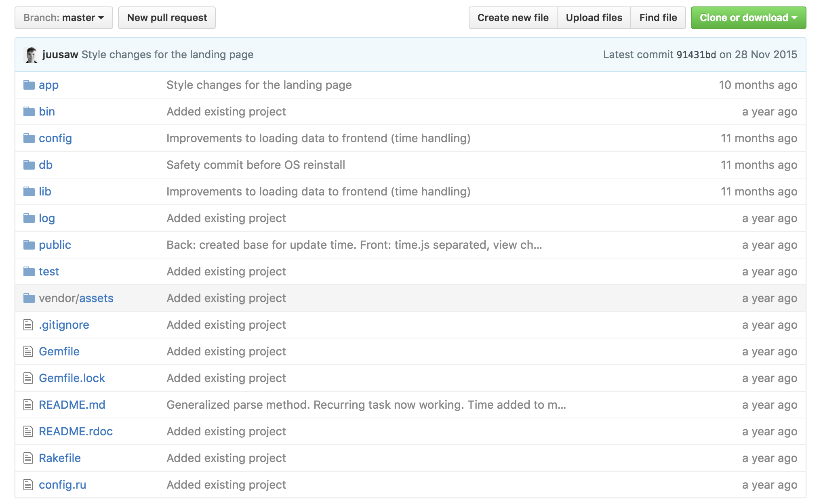Click the bin folder icon

[x=29, y=111]
